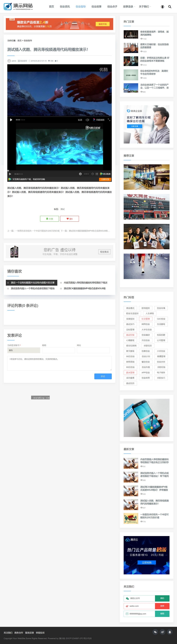Click Weibo icon beside weibo.com
The height and width of the screenshot is (644, 177).
(127, 606)
